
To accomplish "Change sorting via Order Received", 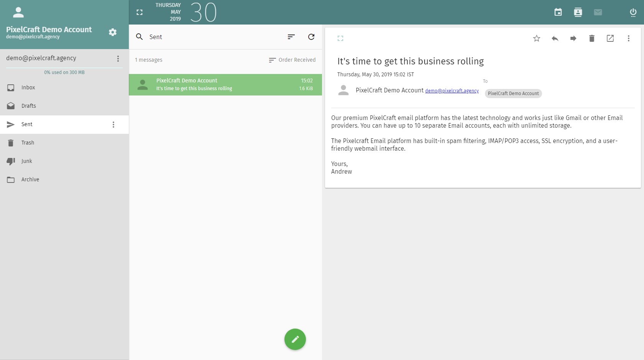I will [x=292, y=60].
